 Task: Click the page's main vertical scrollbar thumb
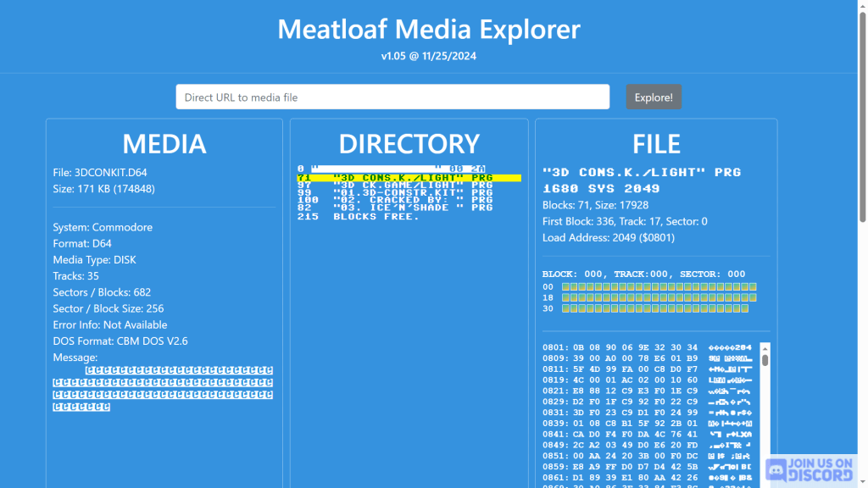(861, 110)
